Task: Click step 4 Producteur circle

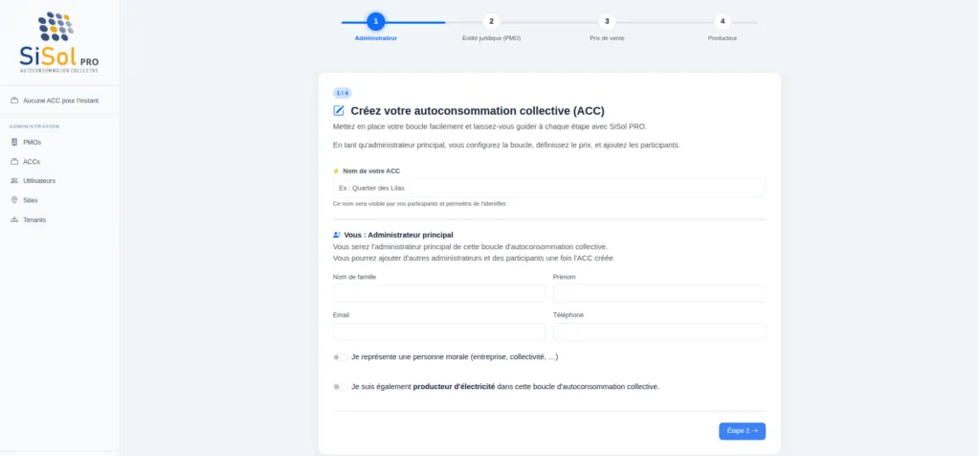Action: click(x=723, y=22)
